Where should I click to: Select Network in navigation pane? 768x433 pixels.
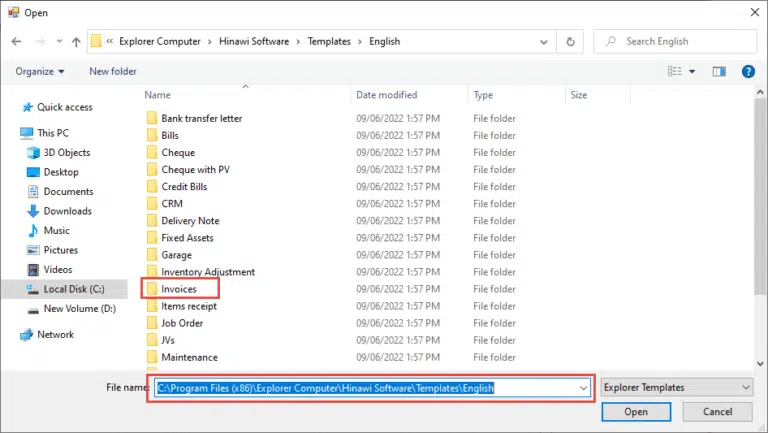tap(48, 335)
